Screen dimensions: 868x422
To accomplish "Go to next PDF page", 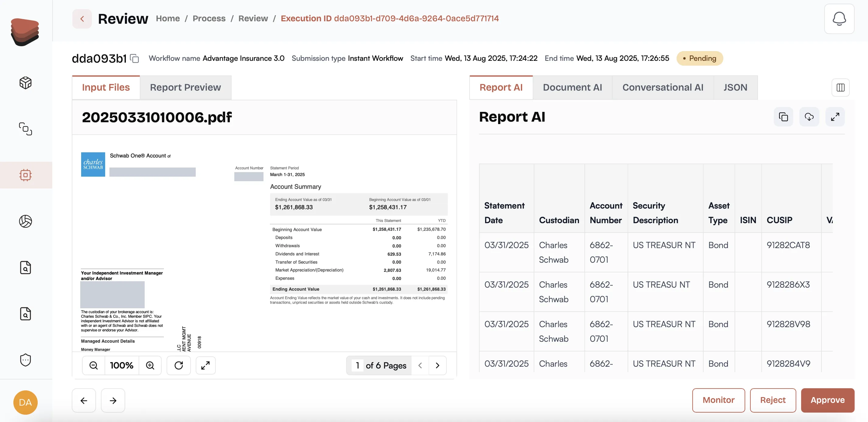I will click(437, 365).
